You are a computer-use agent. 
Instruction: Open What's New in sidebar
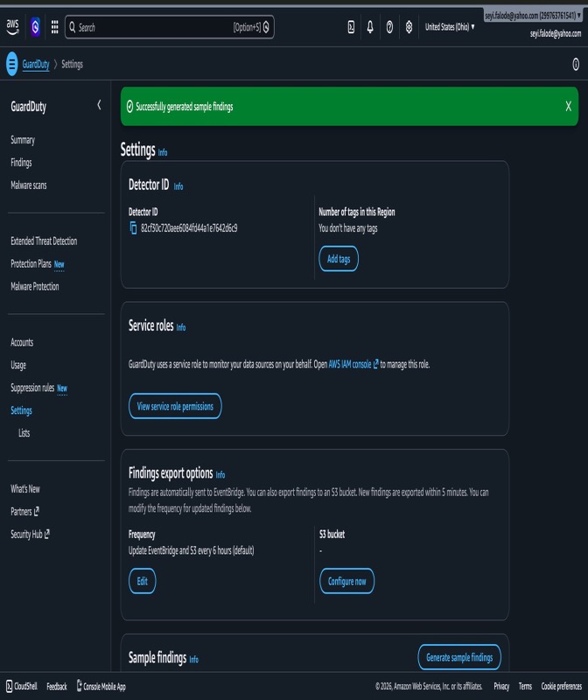pos(25,489)
